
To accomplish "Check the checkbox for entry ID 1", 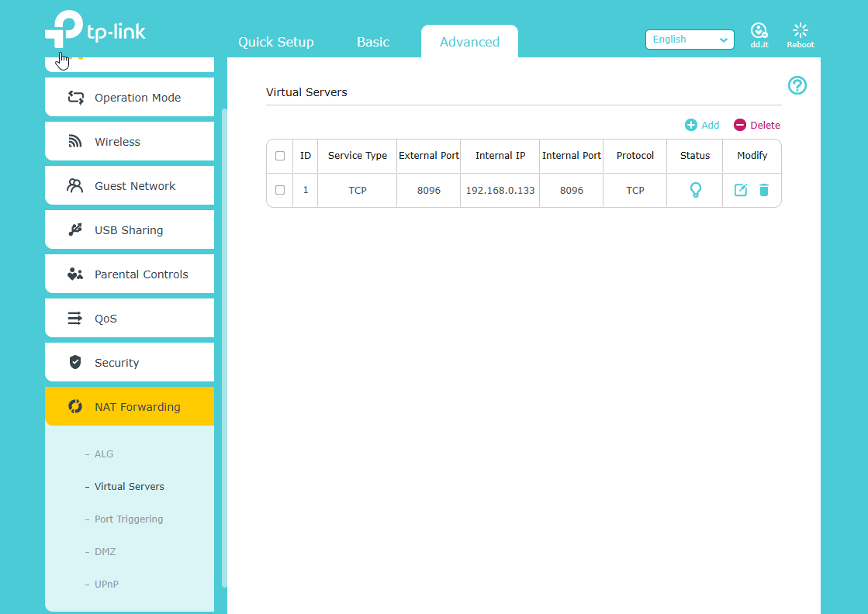I will [x=280, y=190].
